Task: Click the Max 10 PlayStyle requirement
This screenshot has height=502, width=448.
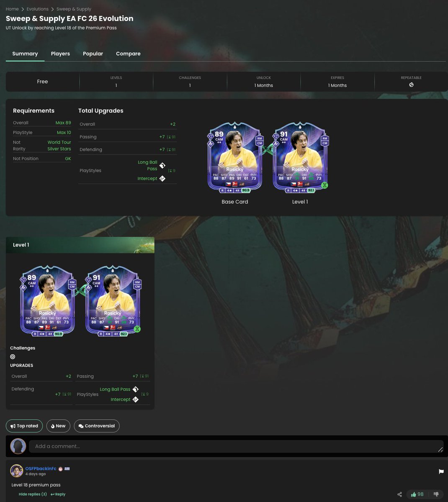Action: pos(64,133)
